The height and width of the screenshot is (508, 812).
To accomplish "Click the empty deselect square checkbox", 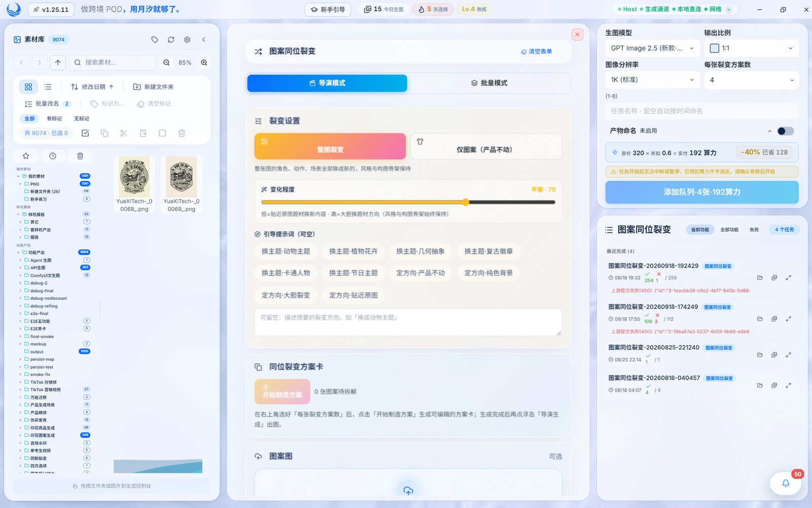I will point(162,133).
